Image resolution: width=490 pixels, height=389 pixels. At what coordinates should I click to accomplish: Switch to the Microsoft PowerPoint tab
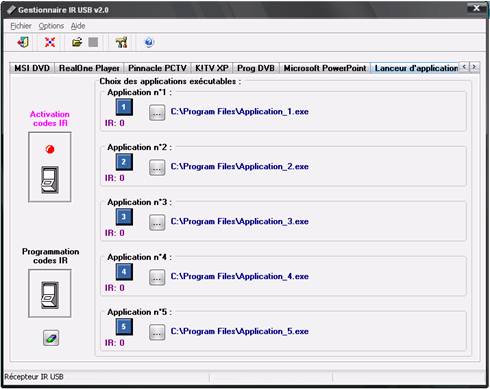(x=325, y=68)
